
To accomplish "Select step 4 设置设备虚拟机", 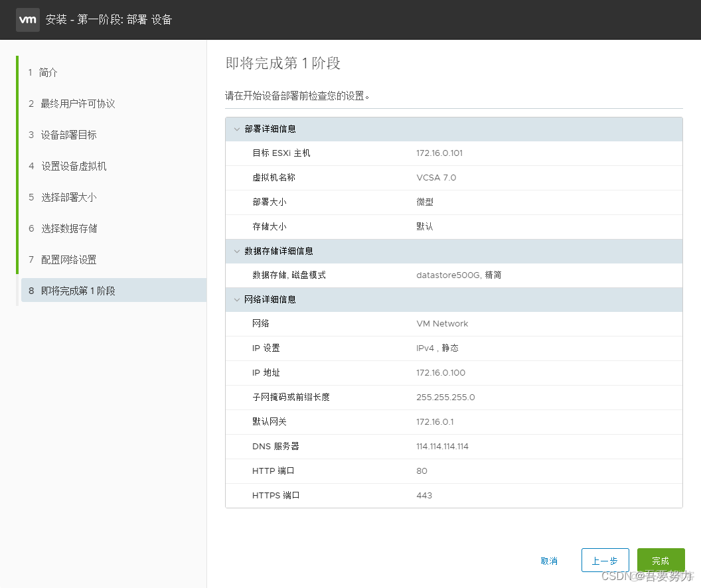I will coord(68,166).
